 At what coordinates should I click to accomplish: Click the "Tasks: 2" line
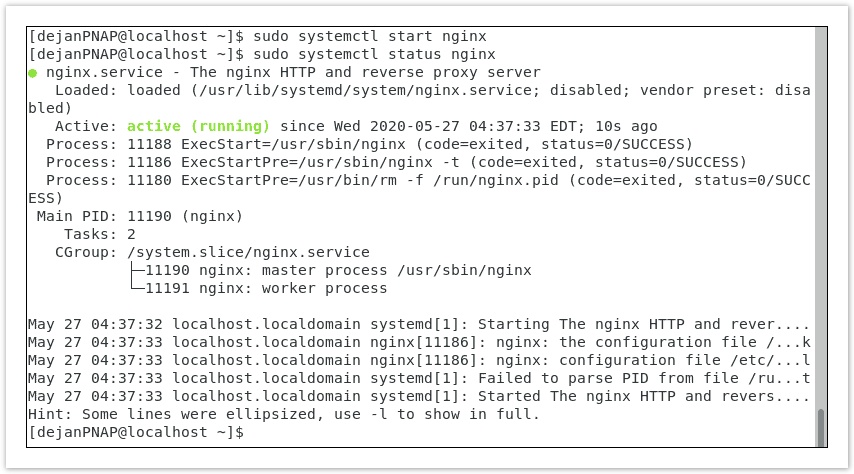tap(100, 234)
